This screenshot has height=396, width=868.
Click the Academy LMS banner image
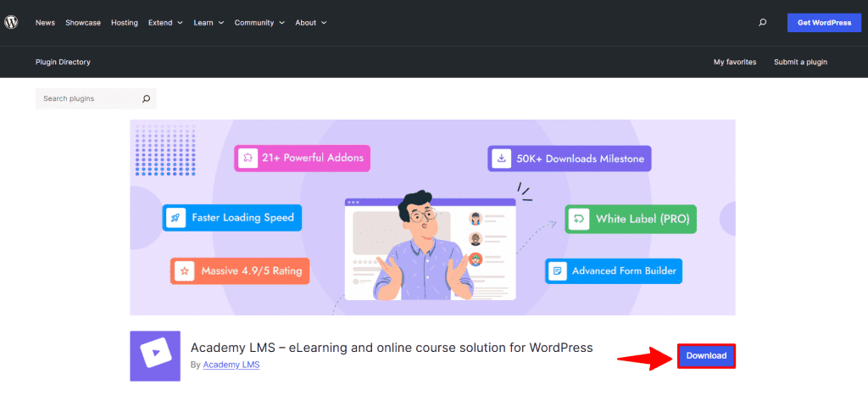tap(432, 217)
